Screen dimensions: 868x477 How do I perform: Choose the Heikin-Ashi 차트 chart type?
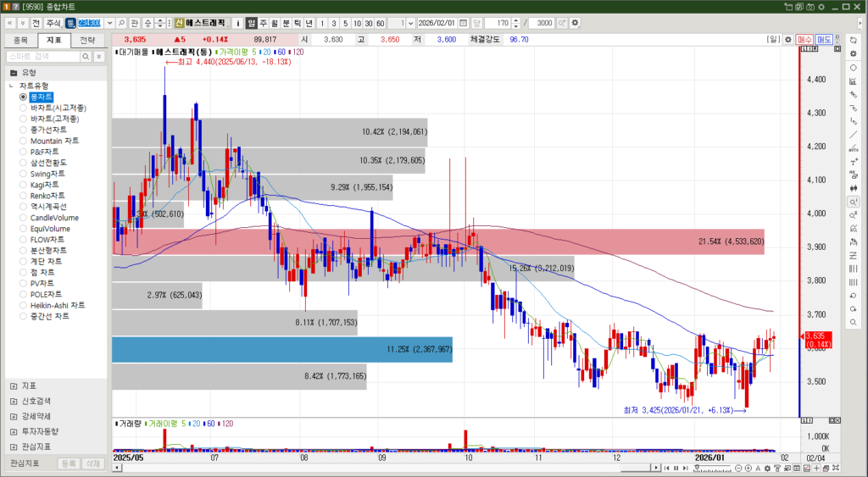pyautogui.click(x=24, y=306)
